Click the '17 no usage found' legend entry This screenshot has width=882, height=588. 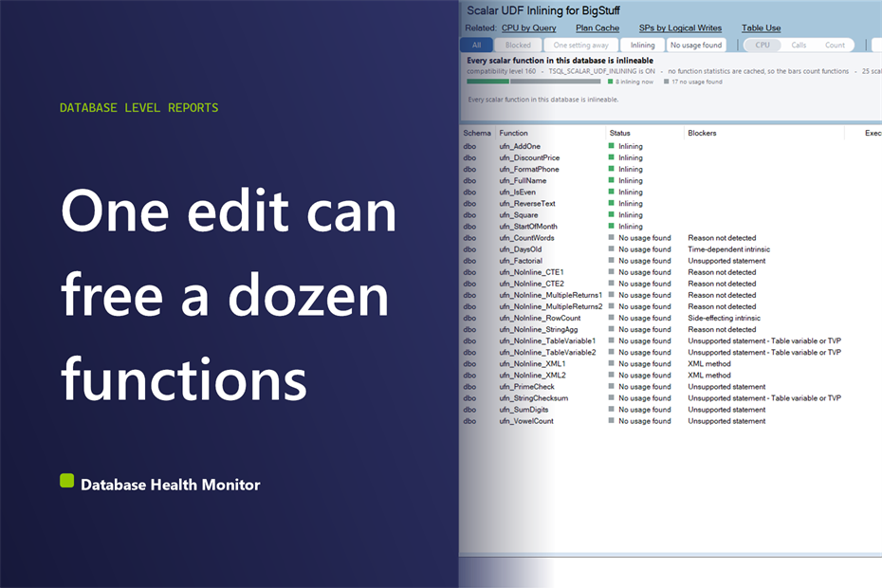(x=693, y=82)
